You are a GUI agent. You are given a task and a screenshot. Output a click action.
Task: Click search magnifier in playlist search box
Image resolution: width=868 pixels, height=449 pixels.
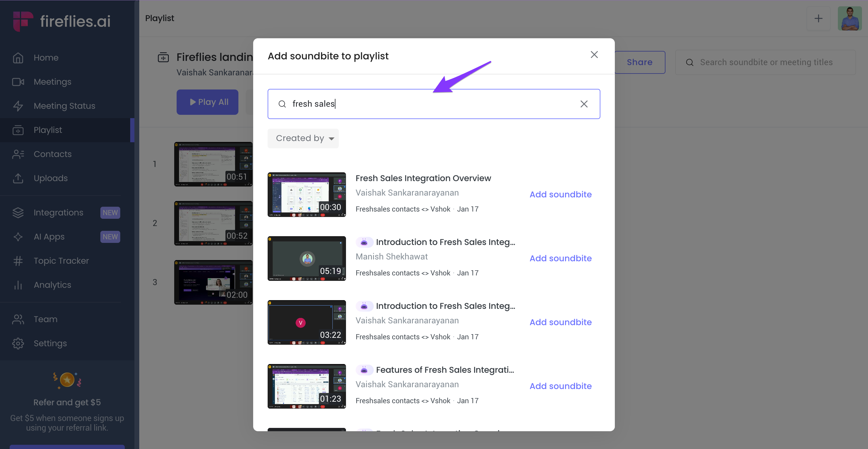(689, 62)
